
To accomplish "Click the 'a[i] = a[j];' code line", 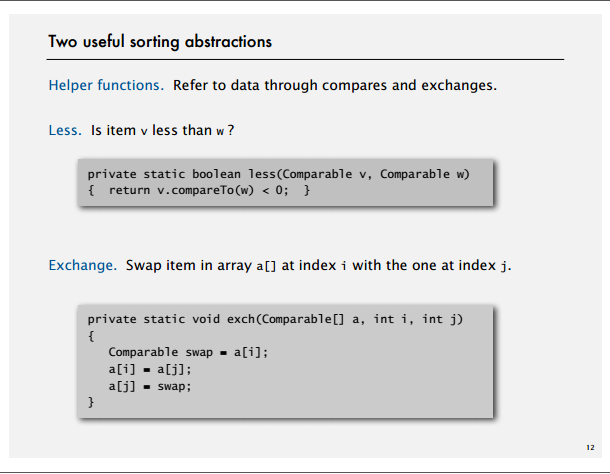I will [x=150, y=369].
